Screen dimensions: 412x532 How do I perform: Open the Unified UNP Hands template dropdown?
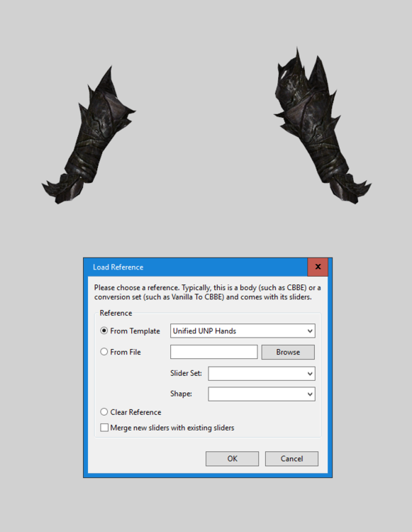click(243, 331)
